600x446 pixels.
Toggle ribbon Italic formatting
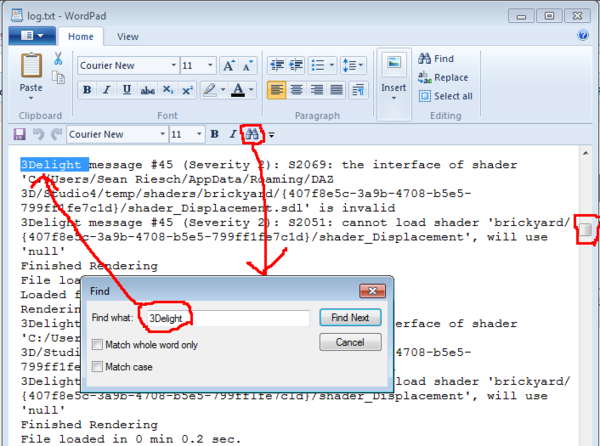coord(106,90)
